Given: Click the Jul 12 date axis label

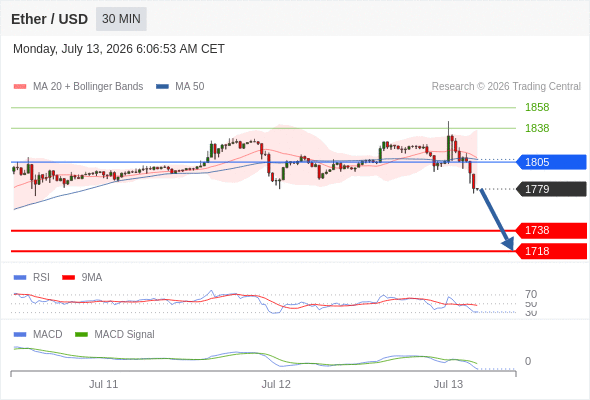Looking at the screenshot, I should 276,384.
